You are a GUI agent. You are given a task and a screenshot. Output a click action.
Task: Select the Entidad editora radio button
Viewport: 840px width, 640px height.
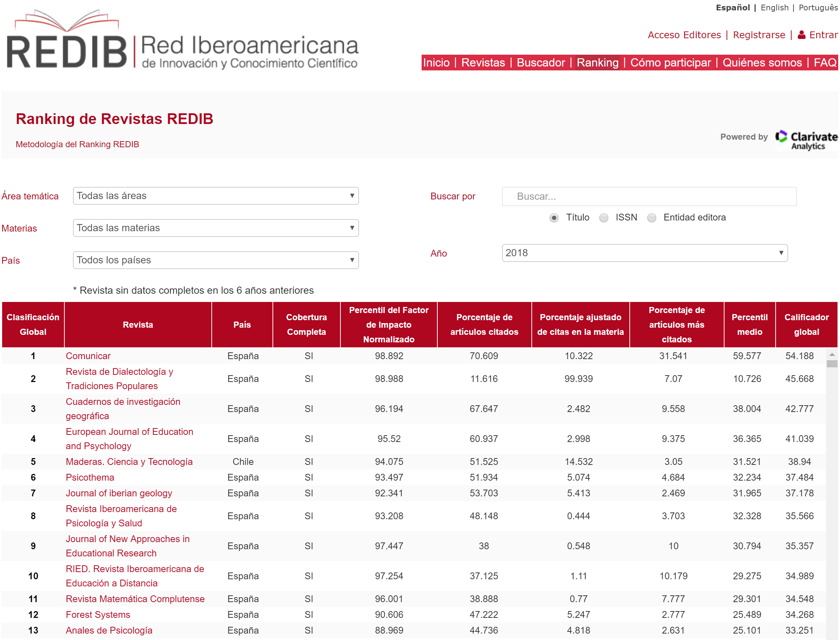[x=651, y=218]
